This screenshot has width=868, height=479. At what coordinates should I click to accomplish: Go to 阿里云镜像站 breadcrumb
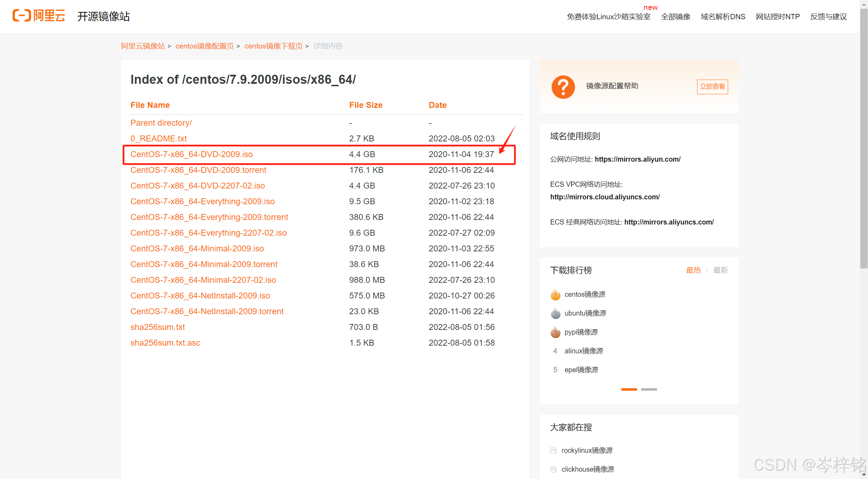click(143, 46)
